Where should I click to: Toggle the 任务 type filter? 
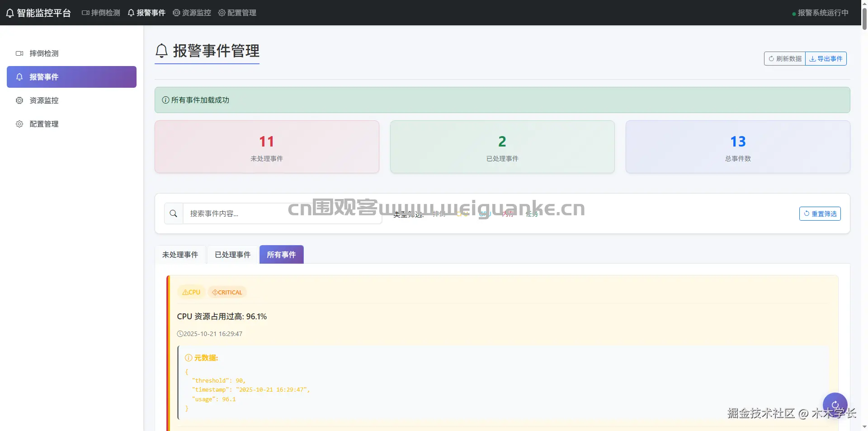pyautogui.click(x=532, y=214)
